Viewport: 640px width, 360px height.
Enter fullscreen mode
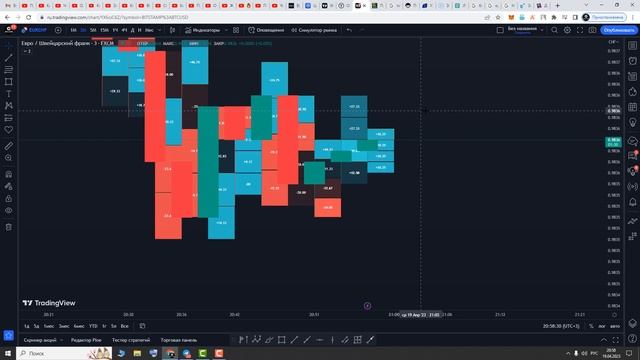(x=580, y=30)
